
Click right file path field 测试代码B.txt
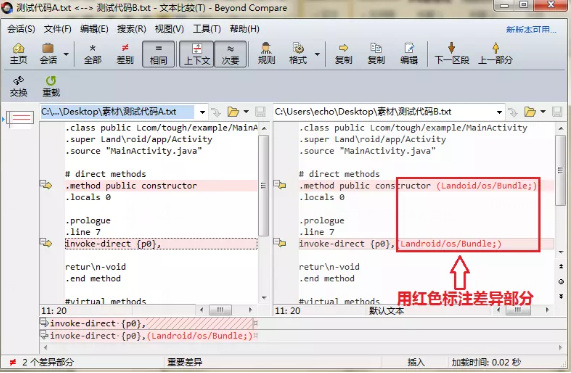pos(384,112)
